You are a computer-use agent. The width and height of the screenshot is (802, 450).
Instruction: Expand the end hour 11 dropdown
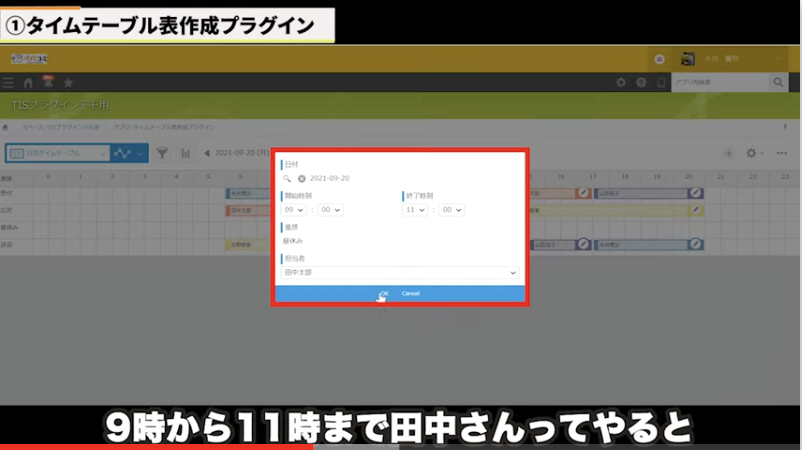pyautogui.click(x=415, y=210)
